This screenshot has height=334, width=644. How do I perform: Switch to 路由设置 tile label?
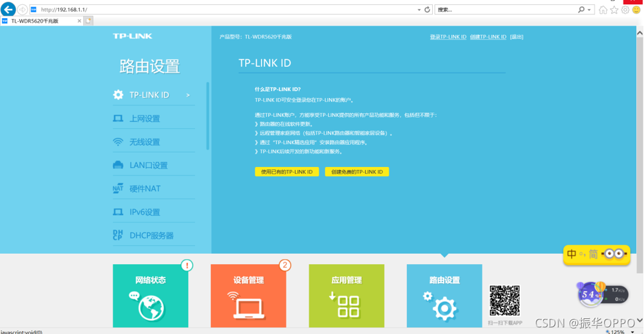click(444, 280)
